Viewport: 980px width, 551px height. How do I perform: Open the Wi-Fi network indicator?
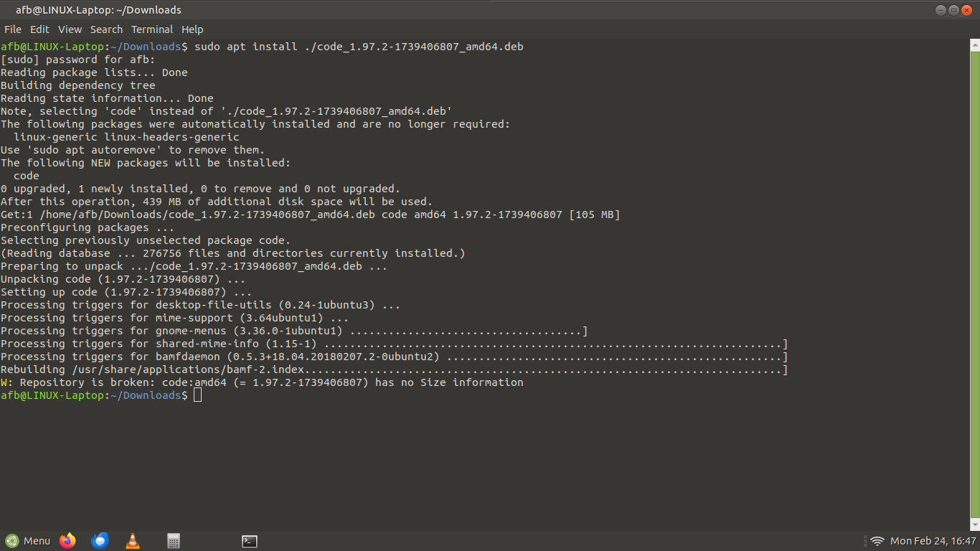[877, 541]
